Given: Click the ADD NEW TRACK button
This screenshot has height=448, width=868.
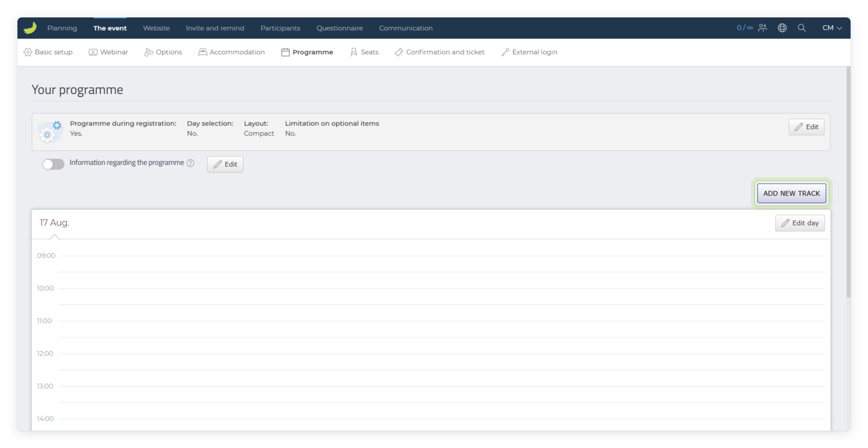Looking at the screenshot, I should click(791, 193).
